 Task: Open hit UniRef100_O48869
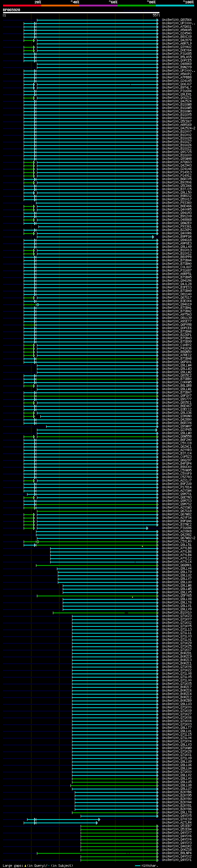177,64
